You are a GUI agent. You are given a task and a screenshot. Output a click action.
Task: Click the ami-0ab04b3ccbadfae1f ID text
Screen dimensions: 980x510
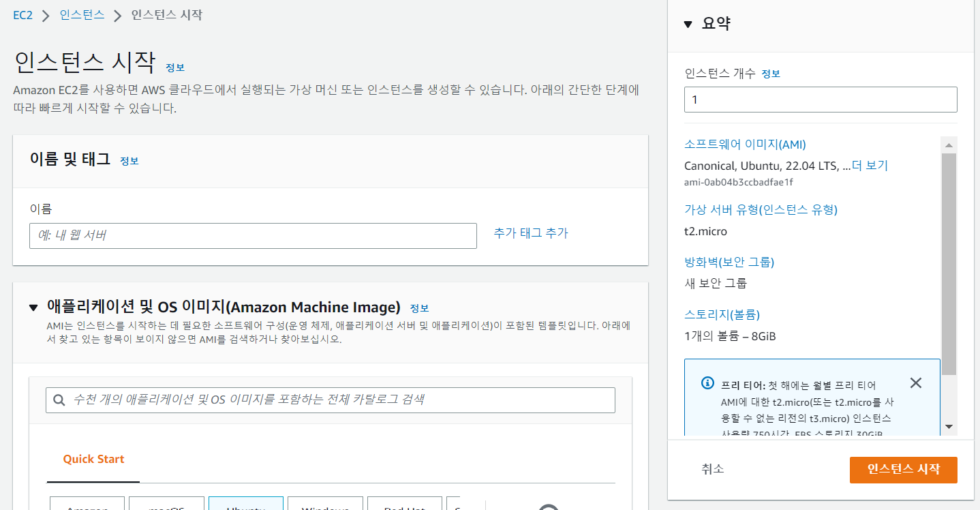pyautogui.click(x=739, y=182)
